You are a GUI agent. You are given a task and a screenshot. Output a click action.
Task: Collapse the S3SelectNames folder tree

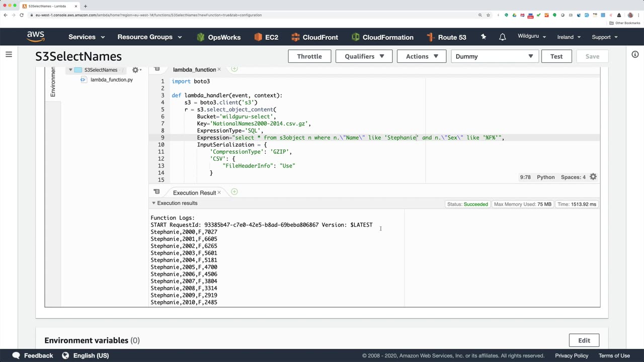click(70, 70)
